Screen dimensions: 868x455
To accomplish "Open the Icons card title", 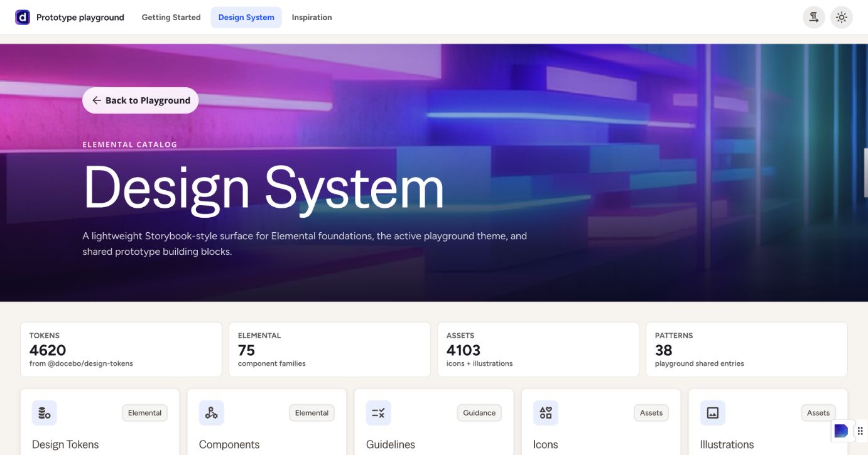I will pyautogui.click(x=546, y=444).
